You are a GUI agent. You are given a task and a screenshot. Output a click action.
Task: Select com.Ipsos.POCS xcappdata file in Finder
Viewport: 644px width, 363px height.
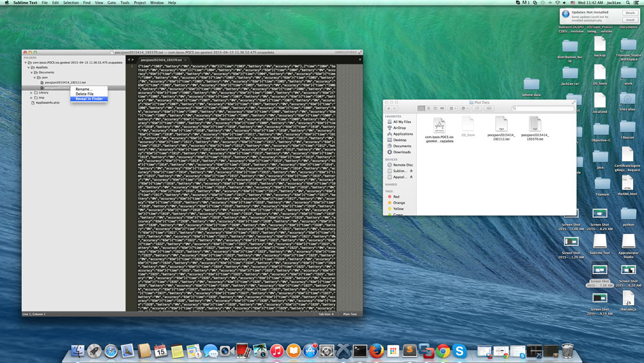439,130
